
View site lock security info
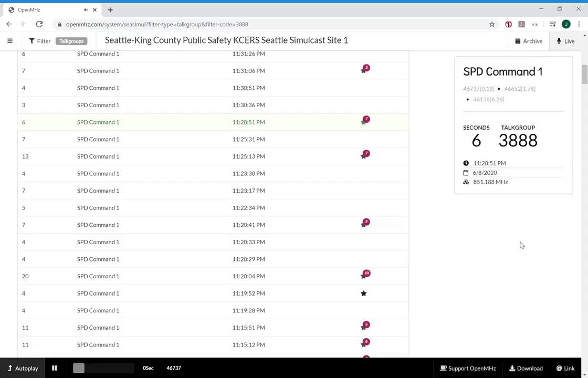(x=59, y=24)
